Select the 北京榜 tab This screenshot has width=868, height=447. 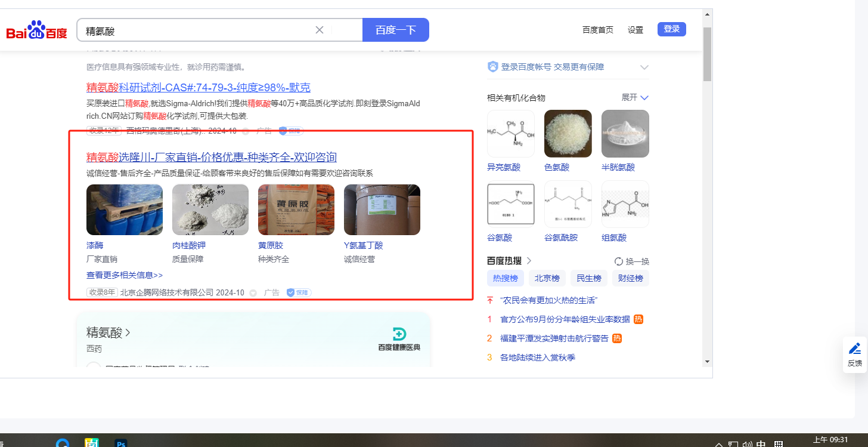[x=547, y=278]
